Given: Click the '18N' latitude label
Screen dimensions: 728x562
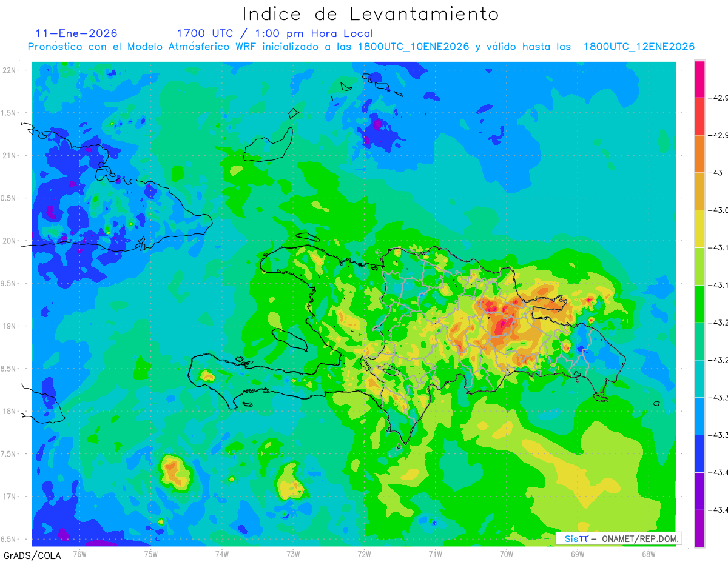Looking at the screenshot, I should [9, 411].
